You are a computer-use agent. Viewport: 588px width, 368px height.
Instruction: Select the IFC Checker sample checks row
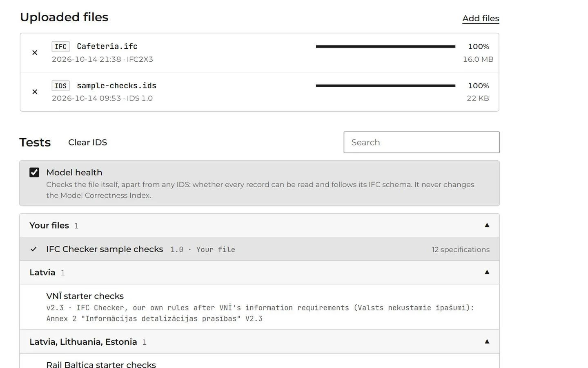[x=259, y=249]
